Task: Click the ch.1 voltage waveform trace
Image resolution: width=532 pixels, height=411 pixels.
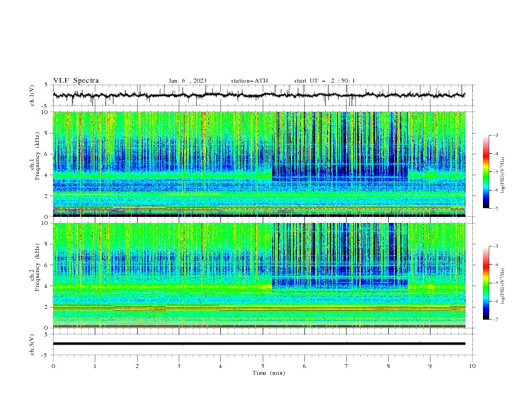Action: point(259,95)
